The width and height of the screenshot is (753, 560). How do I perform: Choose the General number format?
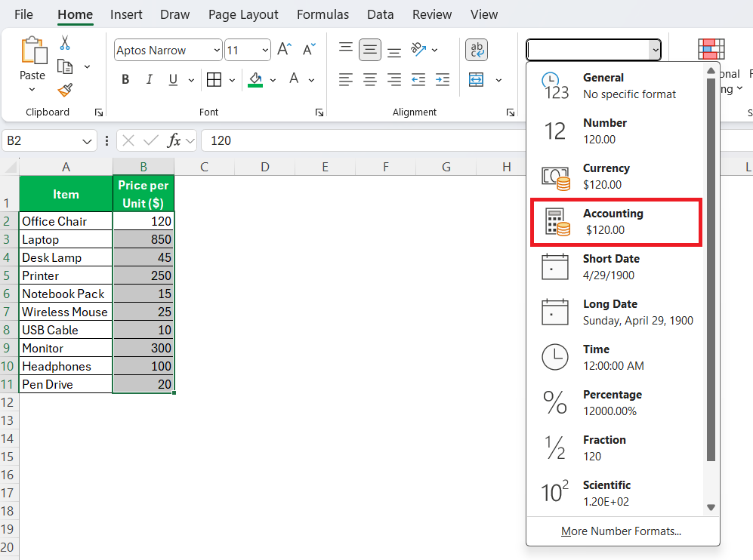tap(616, 86)
